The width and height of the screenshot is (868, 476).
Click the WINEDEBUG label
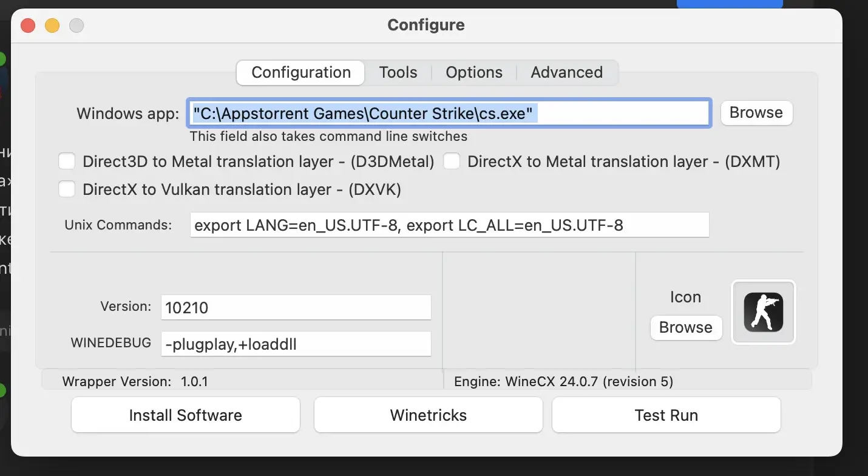click(111, 343)
